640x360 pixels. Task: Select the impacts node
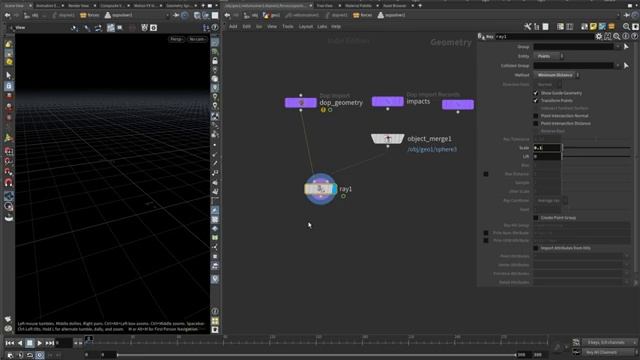pyautogui.click(x=388, y=101)
